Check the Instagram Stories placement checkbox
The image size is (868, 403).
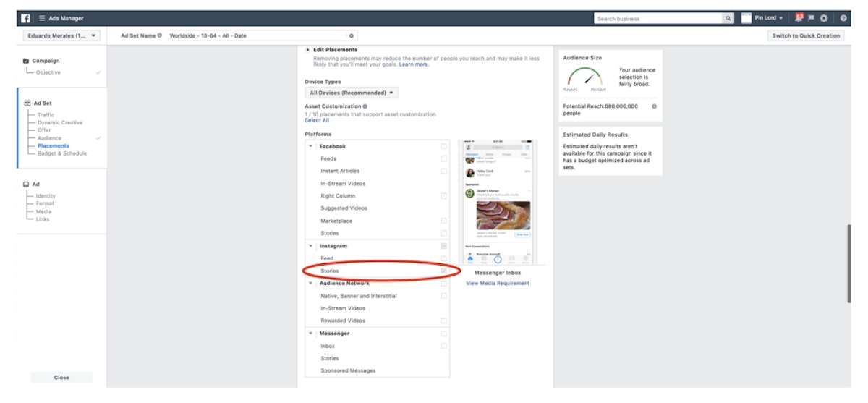click(x=443, y=271)
